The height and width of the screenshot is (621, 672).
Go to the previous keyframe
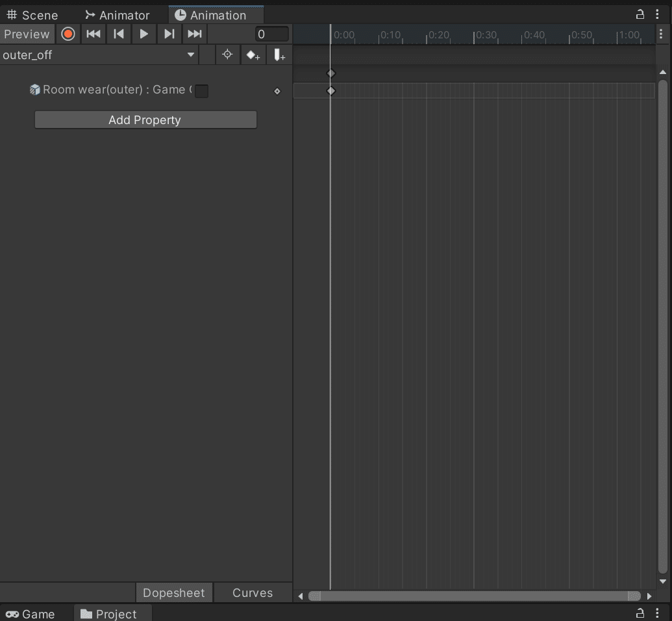pyautogui.click(x=118, y=34)
